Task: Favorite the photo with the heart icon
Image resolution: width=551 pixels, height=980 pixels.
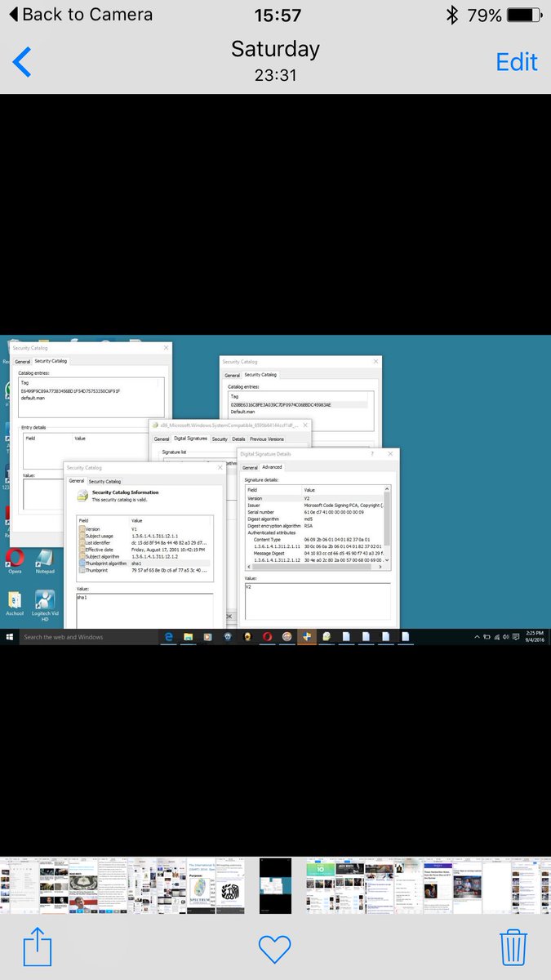Action: coord(275,949)
